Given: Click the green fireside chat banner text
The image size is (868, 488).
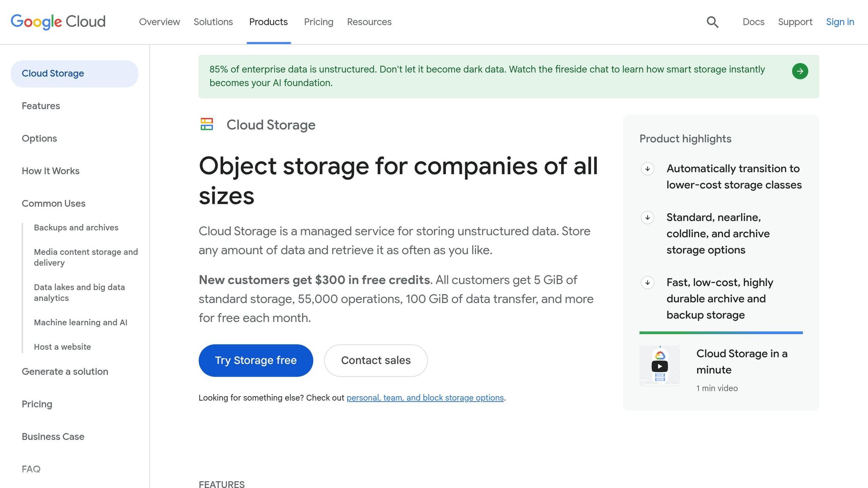Looking at the screenshot, I should 487,76.
